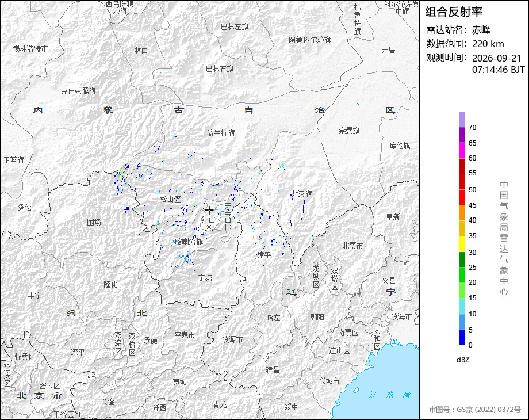Image resolution: width=529 pixels, height=420 pixels.
Task: Click the '隆化' map label
Action: (110, 284)
